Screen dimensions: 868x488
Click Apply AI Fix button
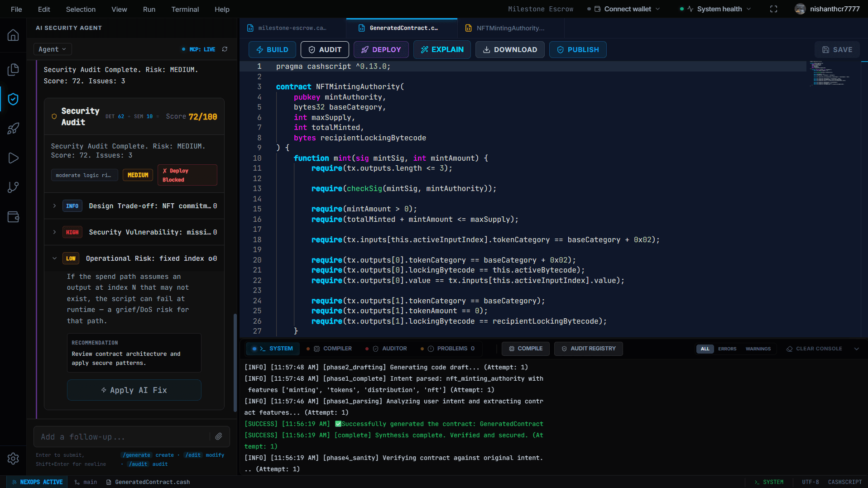tap(134, 390)
